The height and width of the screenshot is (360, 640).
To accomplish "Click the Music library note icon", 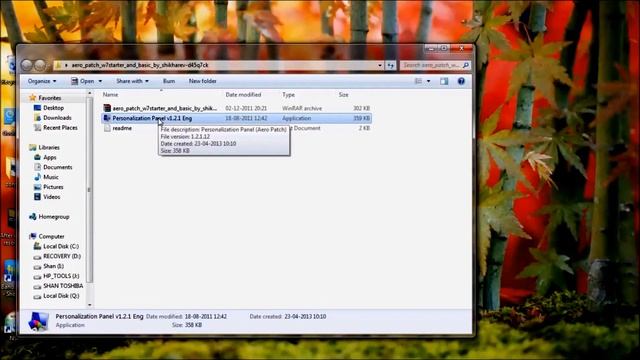I will 38,177.
